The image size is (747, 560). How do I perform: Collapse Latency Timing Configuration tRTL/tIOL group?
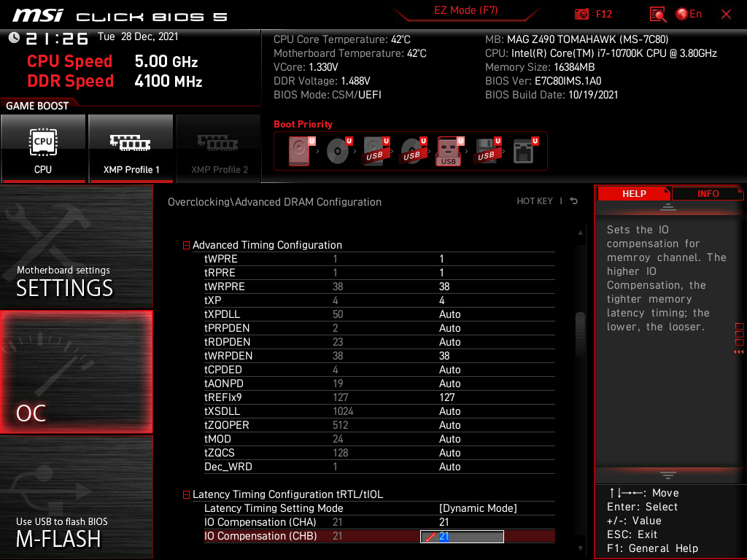[186, 495]
